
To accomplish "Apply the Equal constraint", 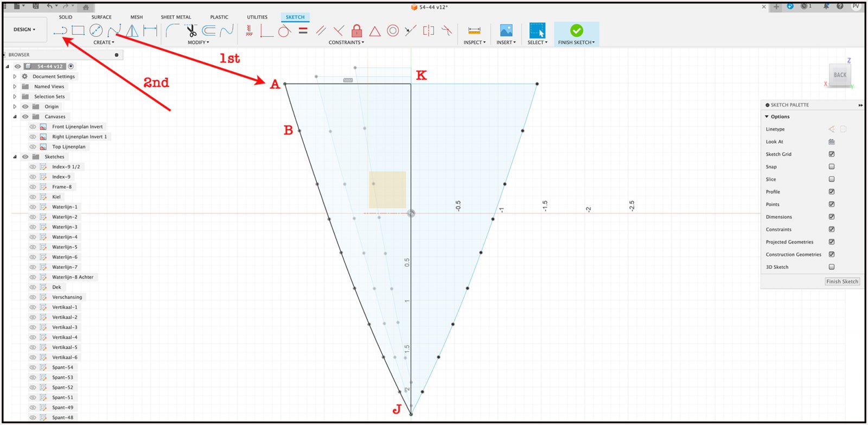I will click(303, 30).
